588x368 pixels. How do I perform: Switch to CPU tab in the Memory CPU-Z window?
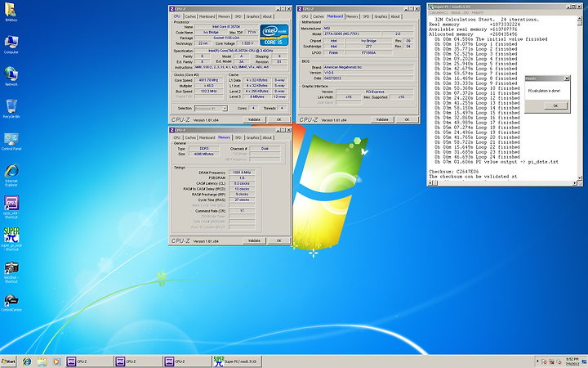(177, 138)
